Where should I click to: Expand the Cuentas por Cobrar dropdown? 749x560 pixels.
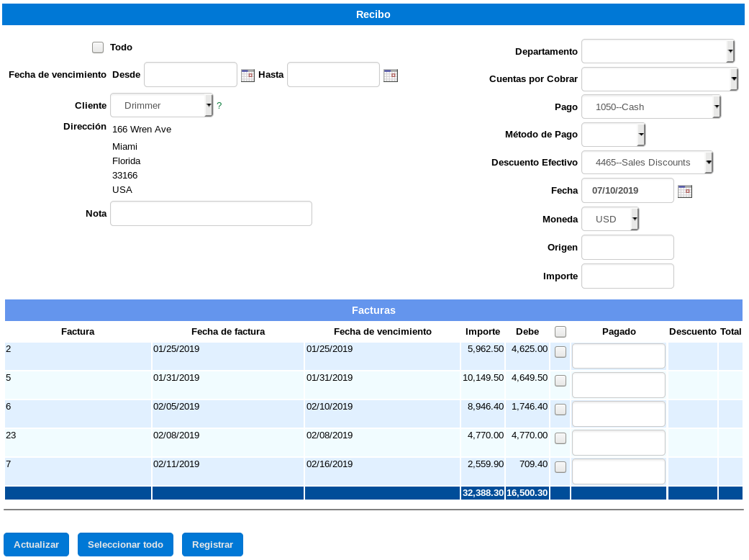click(660, 79)
